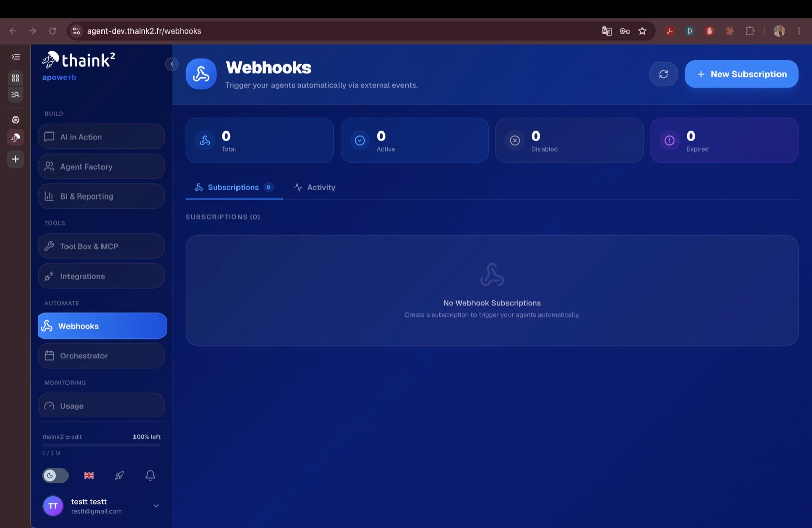The height and width of the screenshot is (528, 812).
Task: Open Usage monitoring page
Action: [x=101, y=406]
